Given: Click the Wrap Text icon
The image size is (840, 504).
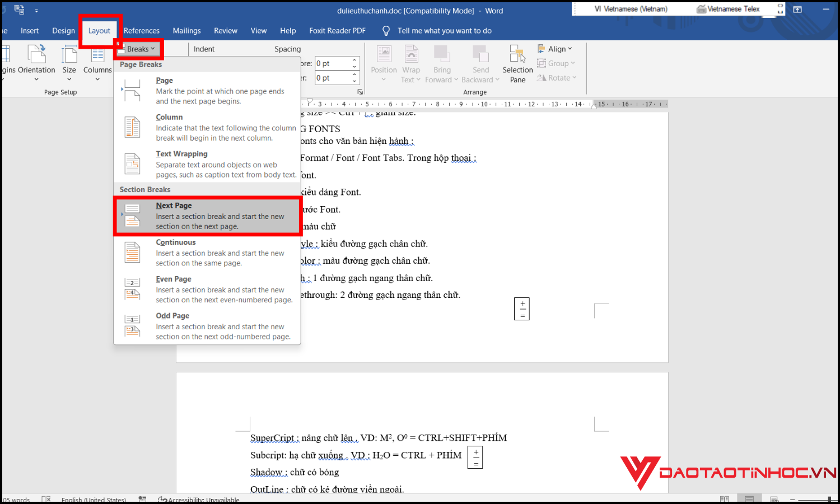Looking at the screenshot, I should 411,54.
